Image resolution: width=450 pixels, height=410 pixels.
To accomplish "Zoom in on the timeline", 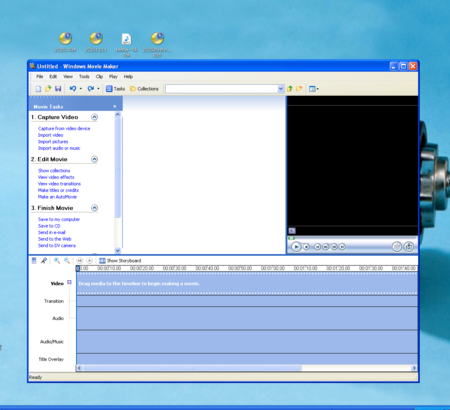I will [57, 261].
